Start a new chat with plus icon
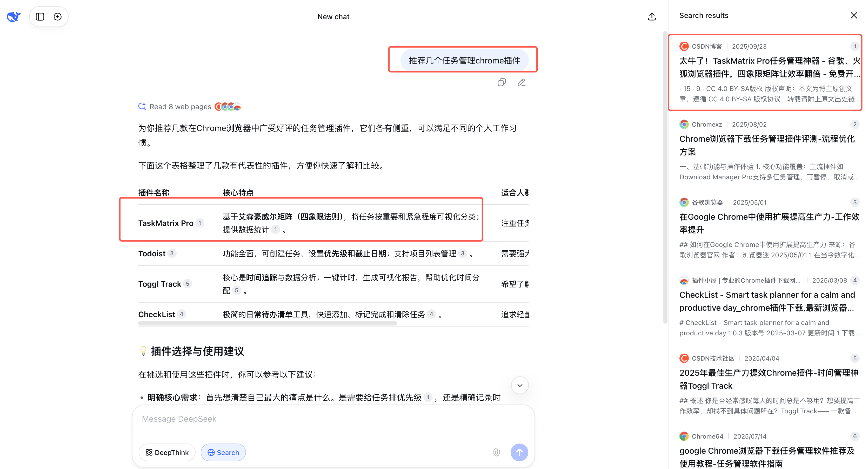 tap(58, 17)
